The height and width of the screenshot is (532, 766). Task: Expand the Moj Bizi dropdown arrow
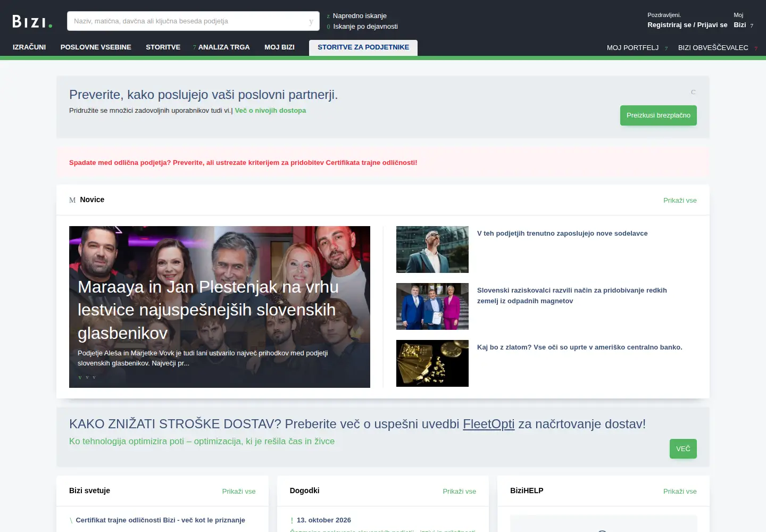click(x=752, y=26)
